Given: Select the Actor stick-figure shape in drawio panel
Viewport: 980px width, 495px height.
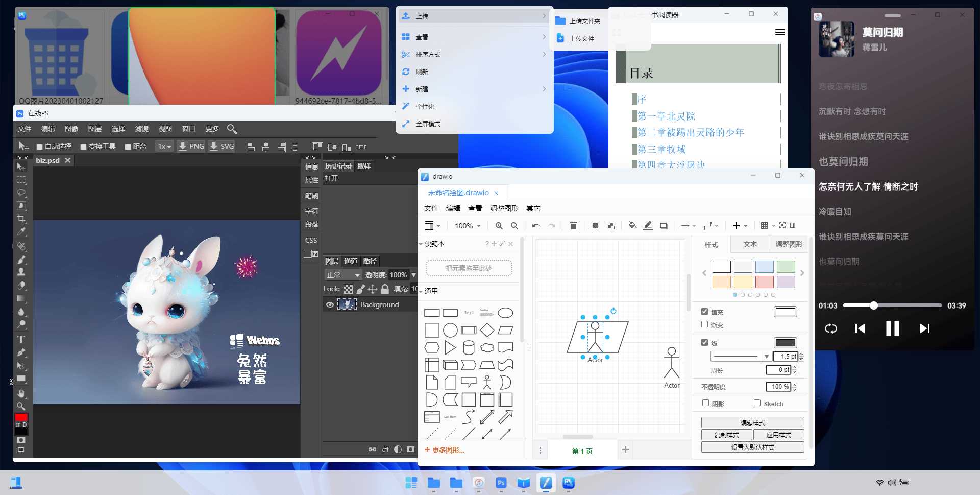Looking at the screenshot, I should point(487,382).
